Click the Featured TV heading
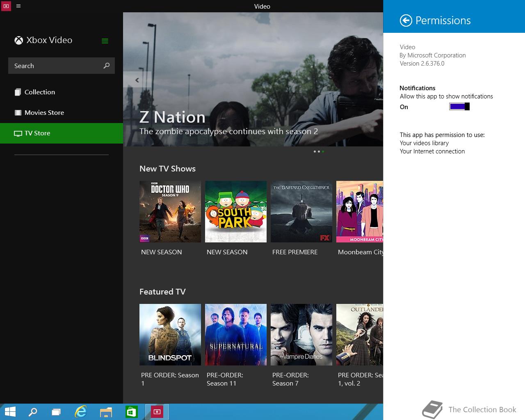This screenshot has height=420, width=525. point(162,292)
